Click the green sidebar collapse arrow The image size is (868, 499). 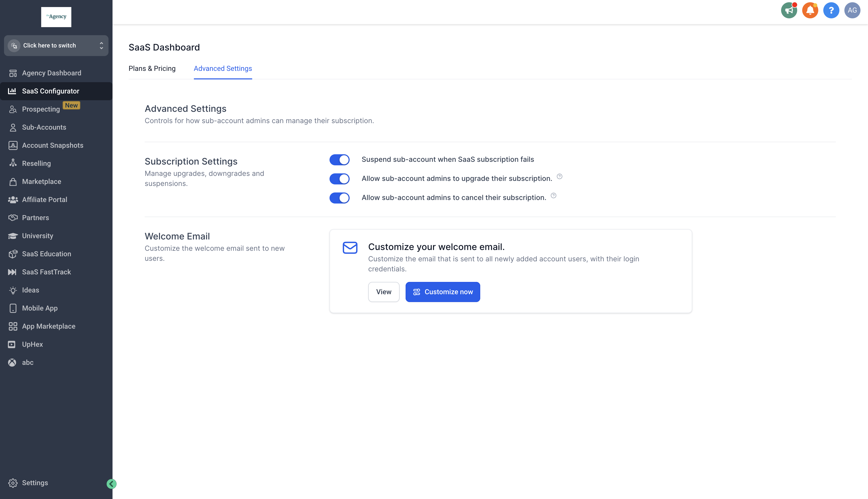[x=111, y=484]
